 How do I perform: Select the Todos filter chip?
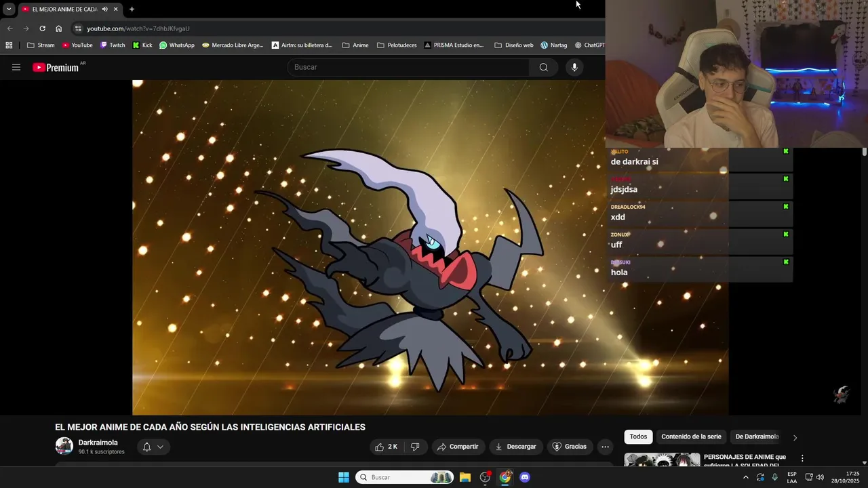(x=638, y=437)
